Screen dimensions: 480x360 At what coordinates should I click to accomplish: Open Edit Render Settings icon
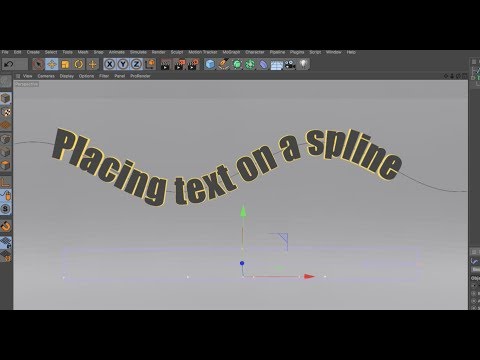pos(193,64)
